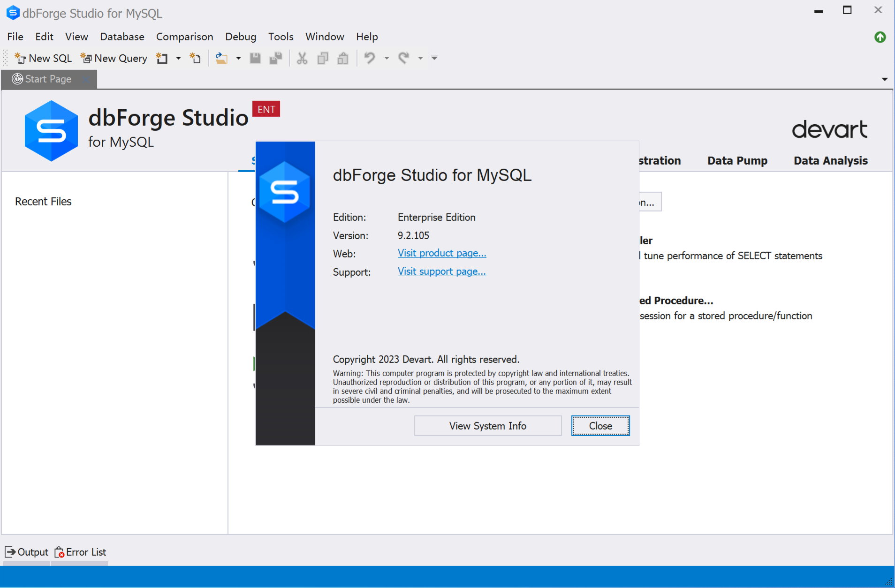Click the Start Page tab icon

point(17,79)
